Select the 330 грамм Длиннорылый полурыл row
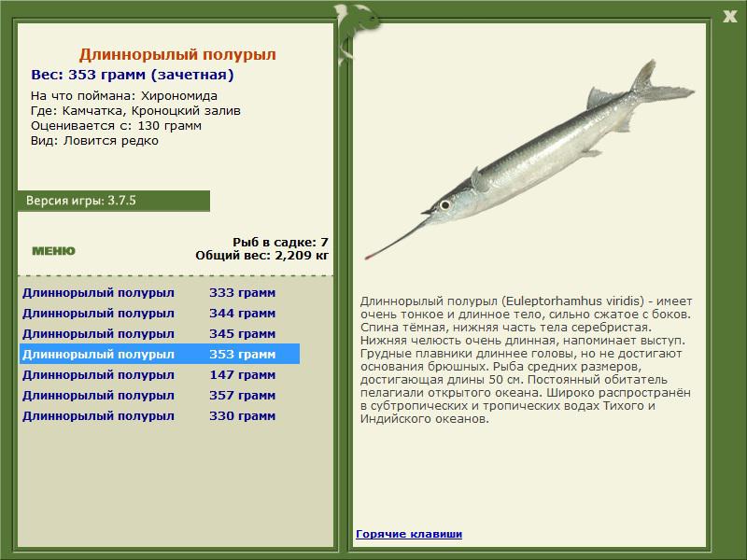747x560 pixels. (160, 415)
